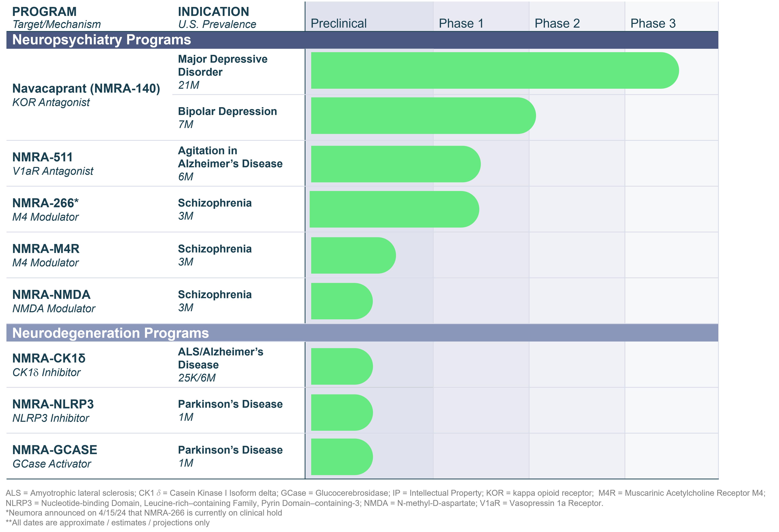Click the NMRA-GCASE program label

[55, 450]
